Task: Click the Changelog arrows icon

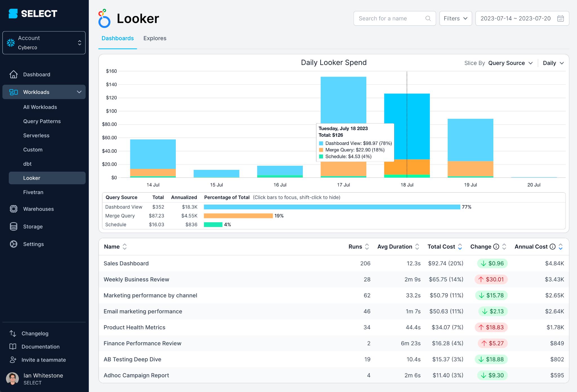Action: point(13,333)
